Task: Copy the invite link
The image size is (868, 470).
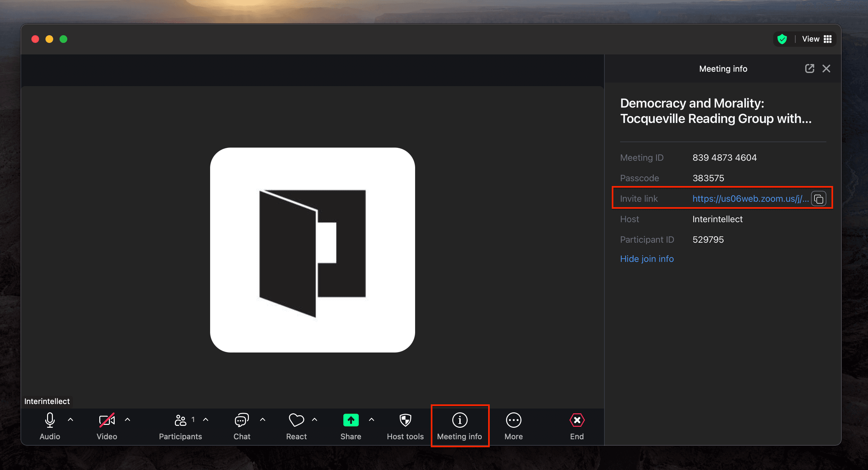Action: click(x=819, y=199)
